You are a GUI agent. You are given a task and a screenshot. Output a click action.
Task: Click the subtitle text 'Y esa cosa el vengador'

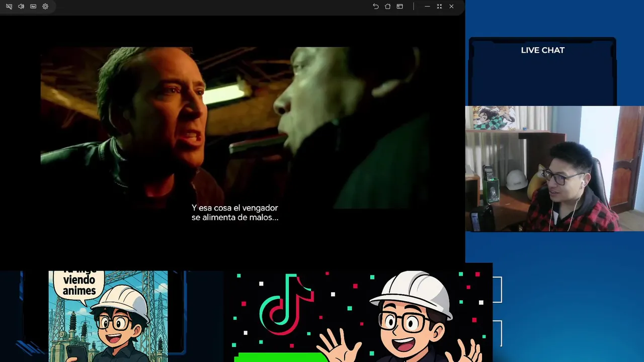[x=234, y=208]
